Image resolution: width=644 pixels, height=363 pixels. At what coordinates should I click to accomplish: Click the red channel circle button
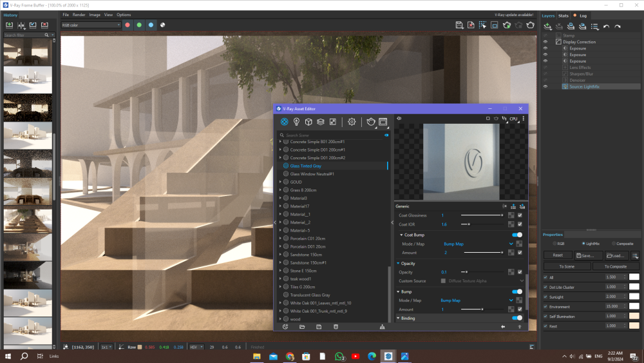(x=128, y=25)
